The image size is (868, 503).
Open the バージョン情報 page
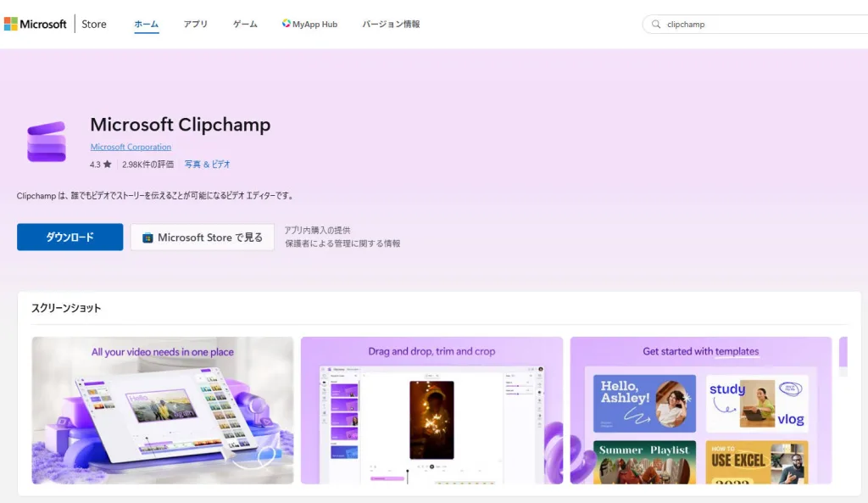(391, 24)
